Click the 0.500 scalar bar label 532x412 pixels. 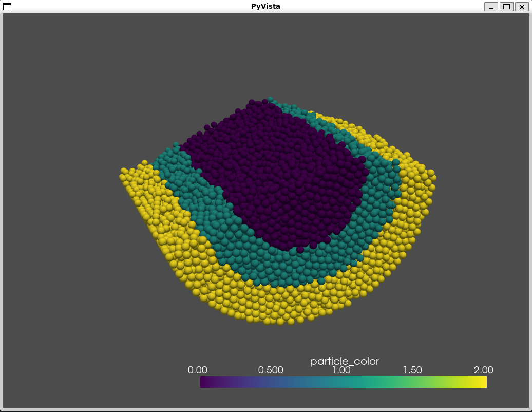[x=271, y=370]
